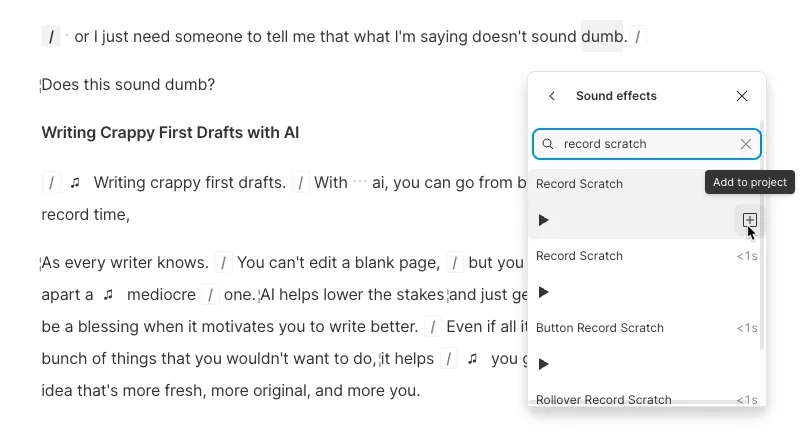Click 'AI helps lower the stakes' text
Screen dimensions: 812x433
[352, 295]
